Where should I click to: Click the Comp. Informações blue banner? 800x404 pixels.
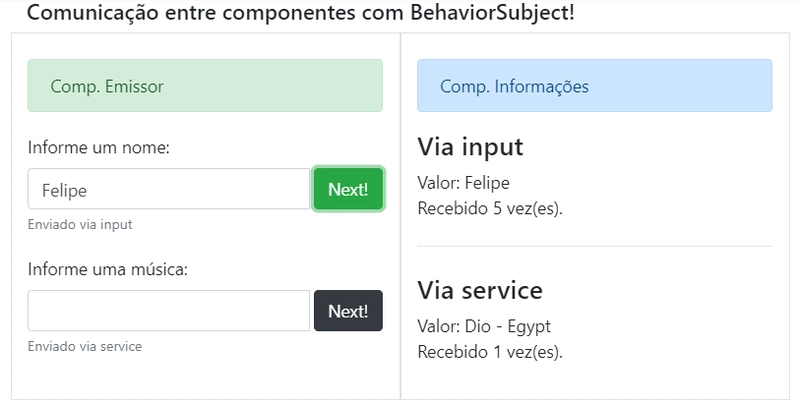(x=594, y=86)
